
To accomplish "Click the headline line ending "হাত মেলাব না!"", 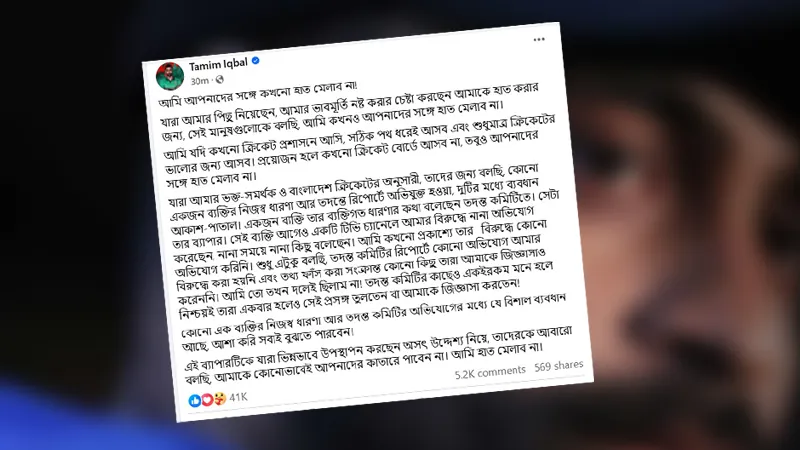I will click(258, 93).
